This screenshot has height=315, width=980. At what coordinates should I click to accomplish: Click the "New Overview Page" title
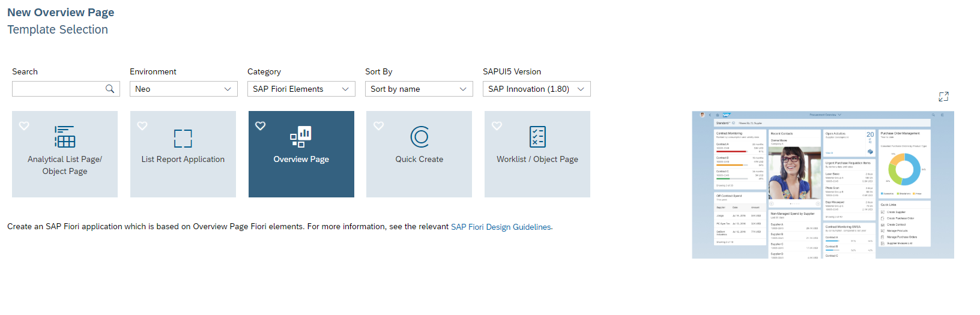pos(61,13)
